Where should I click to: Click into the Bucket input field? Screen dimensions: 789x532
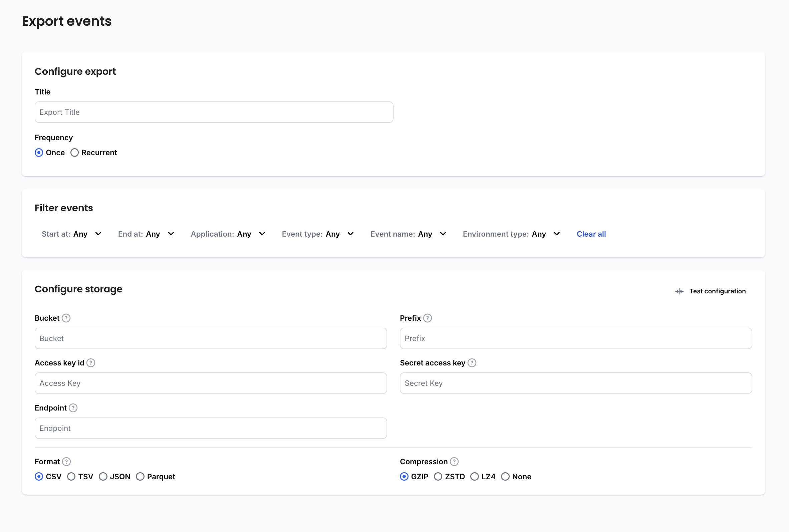pos(211,338)
